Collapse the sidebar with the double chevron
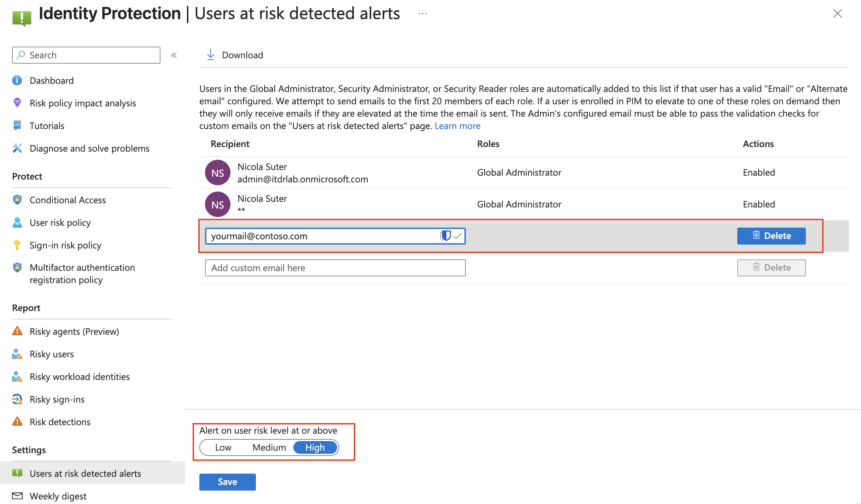This screenshot has height=504, width=861. 174,55
